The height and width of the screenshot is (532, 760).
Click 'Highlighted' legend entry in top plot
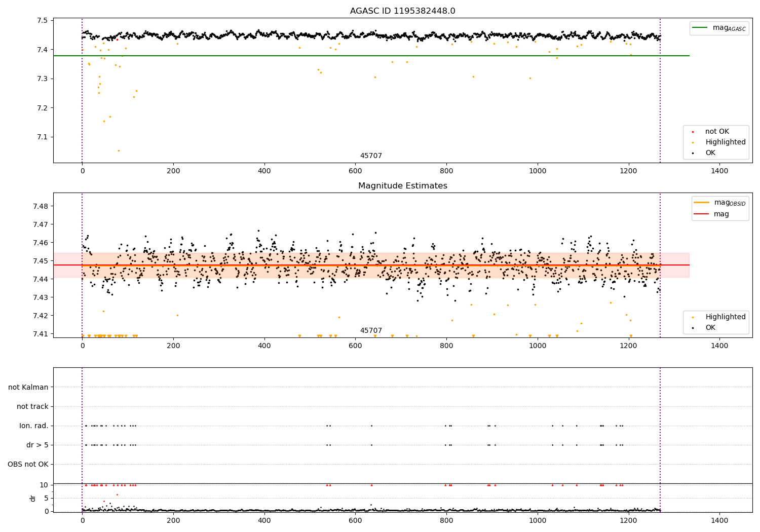(x=726, y=142)
